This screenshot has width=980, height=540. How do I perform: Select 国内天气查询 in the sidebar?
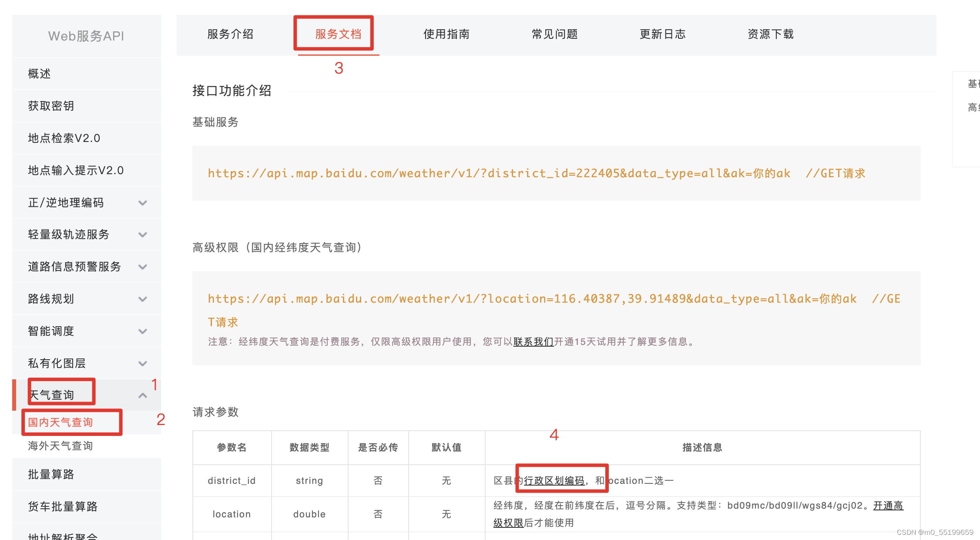click(x=61, y=422)
